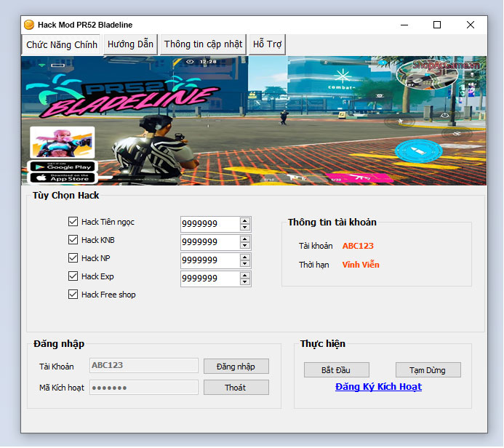Open the Chức Năng Chính tab
504x448 pixels.
[61, 44]
